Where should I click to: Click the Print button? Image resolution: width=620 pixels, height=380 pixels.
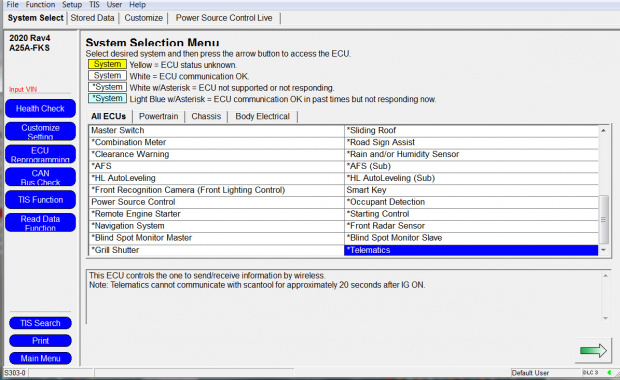(40, 341)
